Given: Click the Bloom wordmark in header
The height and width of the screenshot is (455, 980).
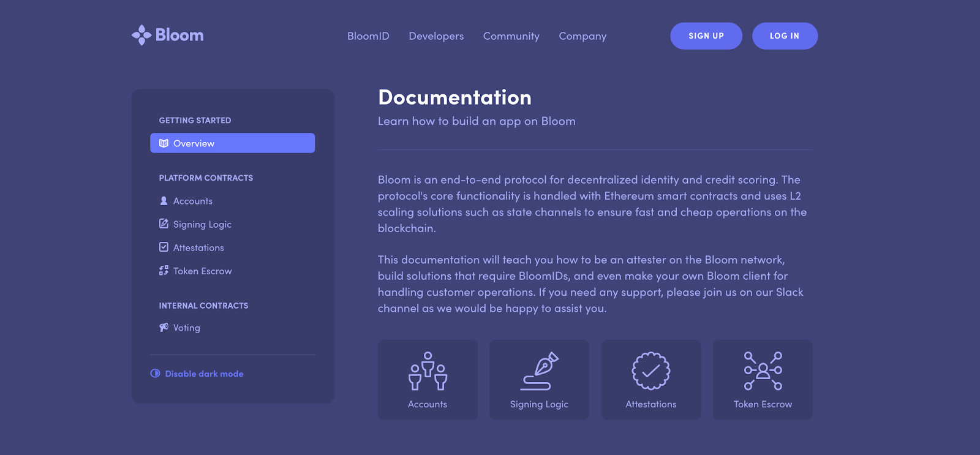Looking at the screenshot, I should (179, 35).
